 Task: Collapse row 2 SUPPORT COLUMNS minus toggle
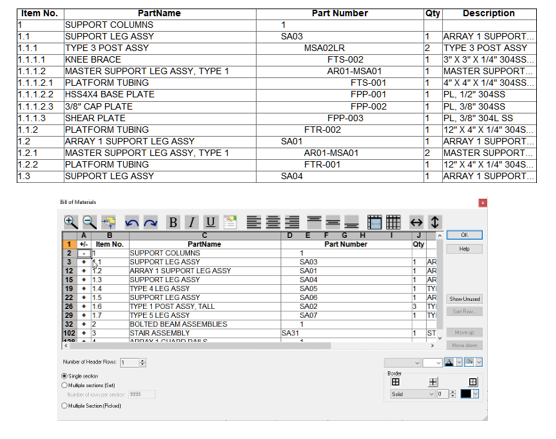[84, 253]
